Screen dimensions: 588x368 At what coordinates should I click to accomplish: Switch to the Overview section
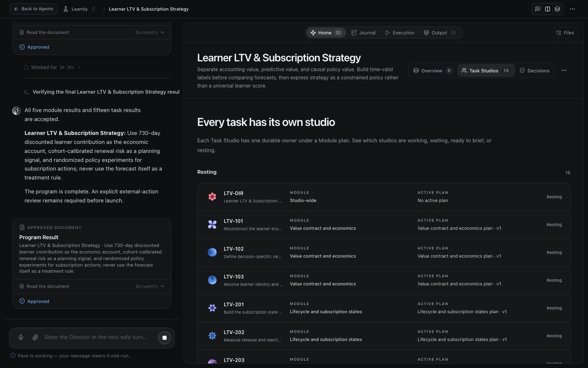tap(432, 71)
